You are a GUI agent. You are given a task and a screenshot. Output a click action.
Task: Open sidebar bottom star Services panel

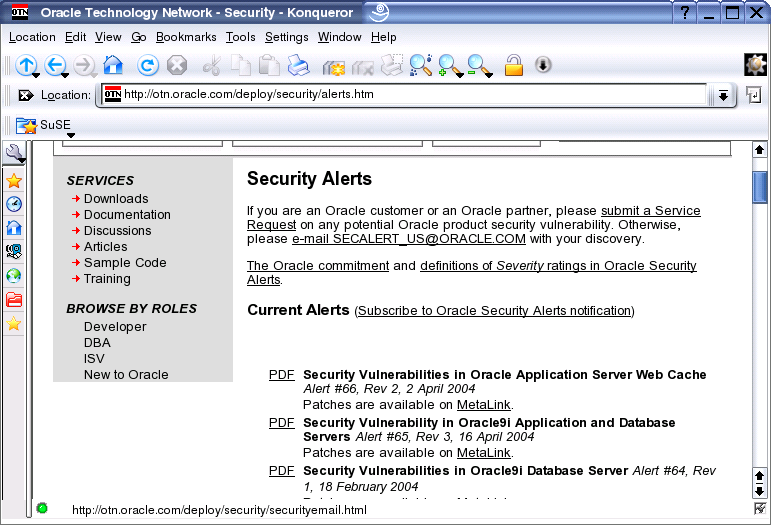tap(14, 323)
